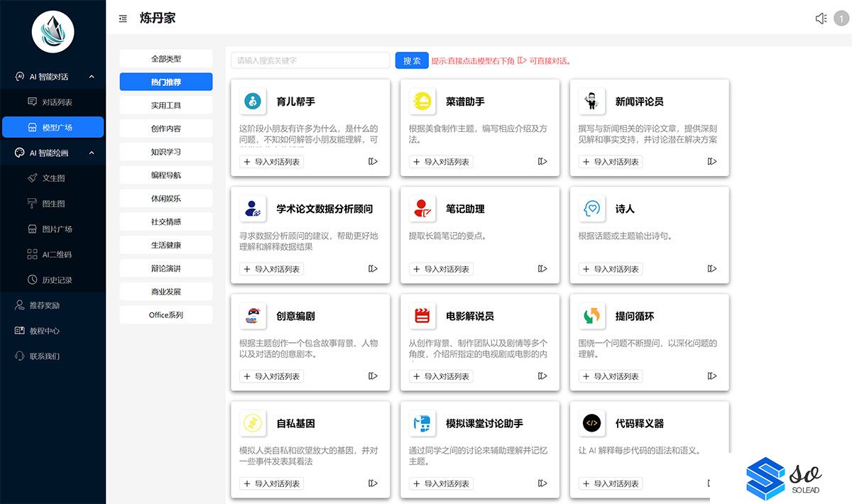Open 图片广场 in the sidebar
The height and width of the screenshot is (504, 852).
(53, 229)
